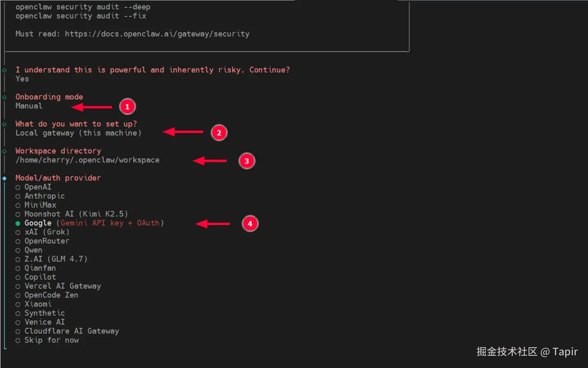The height and width of the screenshot is (368, 588).
Task: Select the OpenCode Zen option
Action: pos(51,295)
